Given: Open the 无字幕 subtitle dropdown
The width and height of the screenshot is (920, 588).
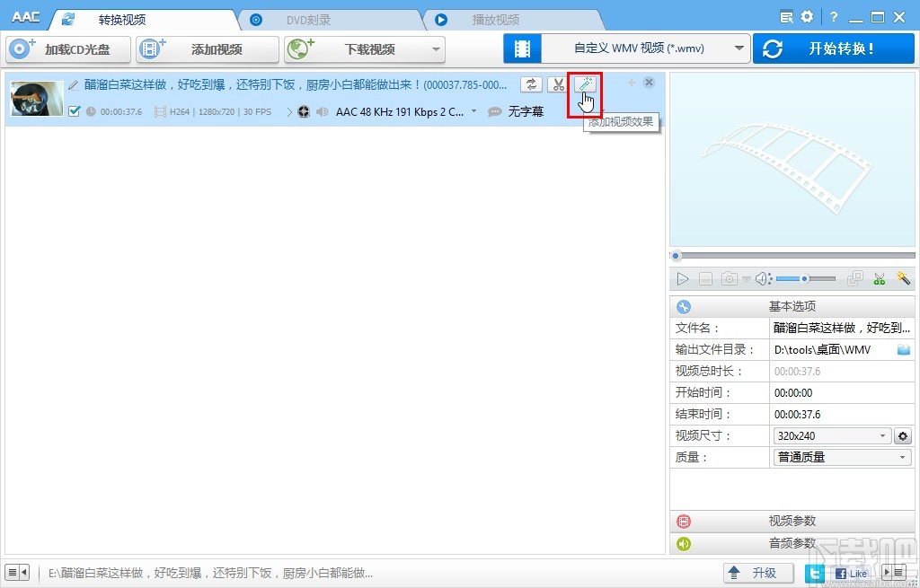Looking at the screenshot, I should pos(526,112).
